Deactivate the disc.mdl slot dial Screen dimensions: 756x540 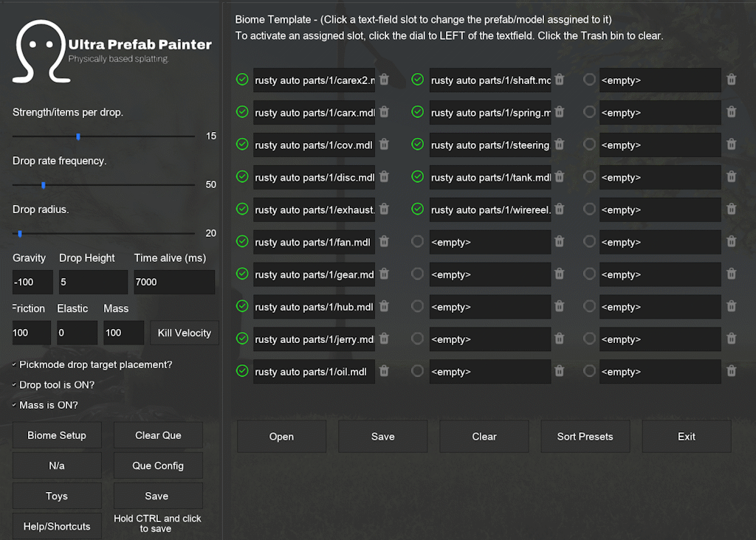coord(242,177)
